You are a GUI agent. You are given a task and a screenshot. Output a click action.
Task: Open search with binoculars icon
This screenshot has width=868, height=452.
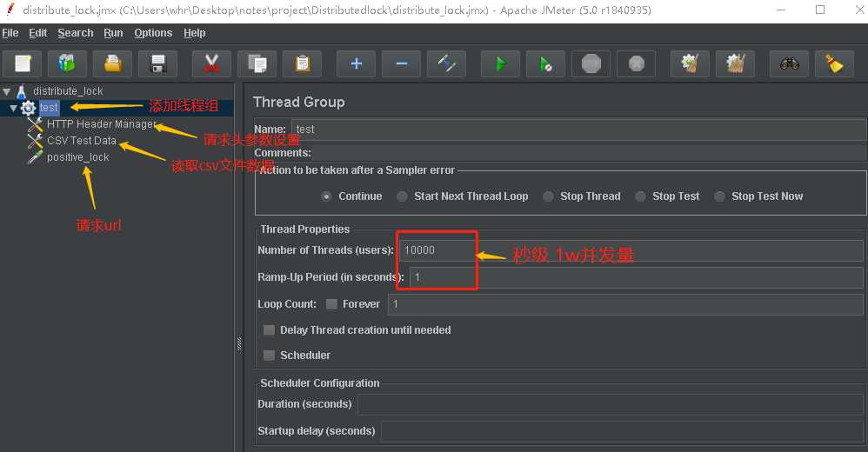point(790,63)
